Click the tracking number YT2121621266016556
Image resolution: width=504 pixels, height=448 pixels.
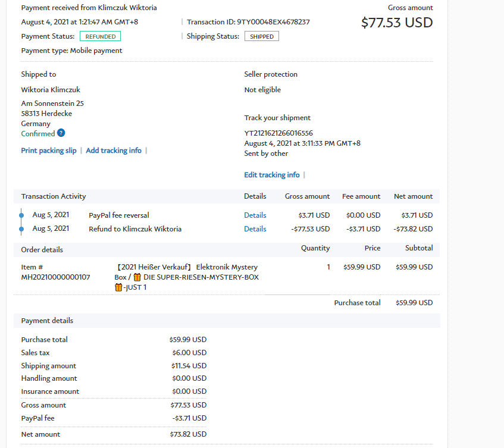coord(278,133)
